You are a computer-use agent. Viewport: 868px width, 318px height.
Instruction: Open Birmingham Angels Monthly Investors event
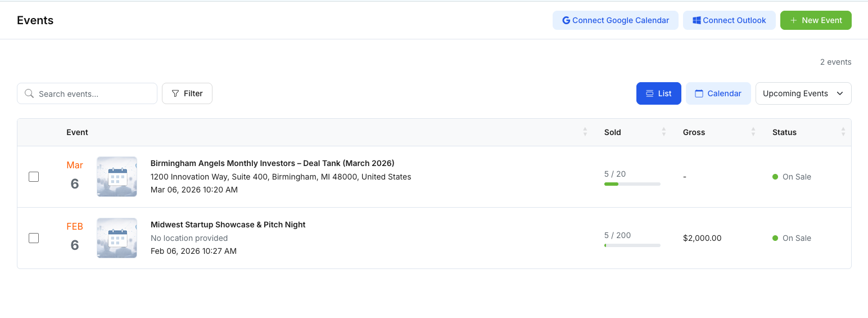tap(272, 163)
